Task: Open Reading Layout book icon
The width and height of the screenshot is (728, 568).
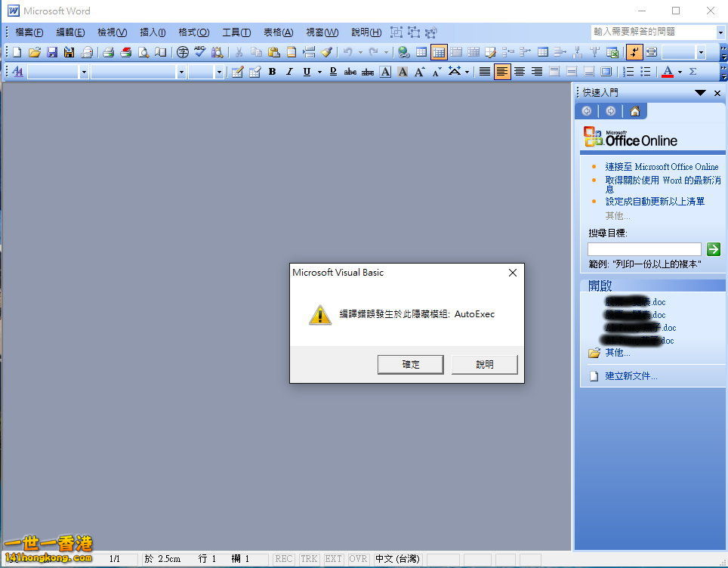Action: click(x=161, y=52)
